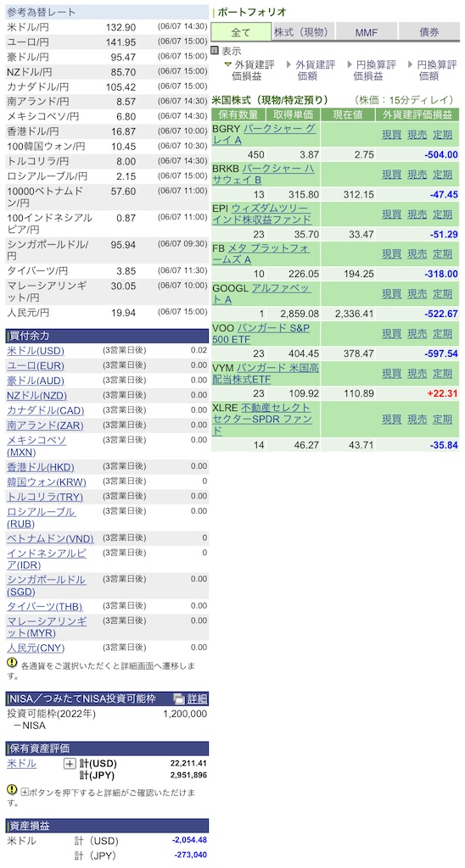465x868 pixels.
Task: Open 香港ドル(HKD) buying power link
Action: [x=41, y=467]
